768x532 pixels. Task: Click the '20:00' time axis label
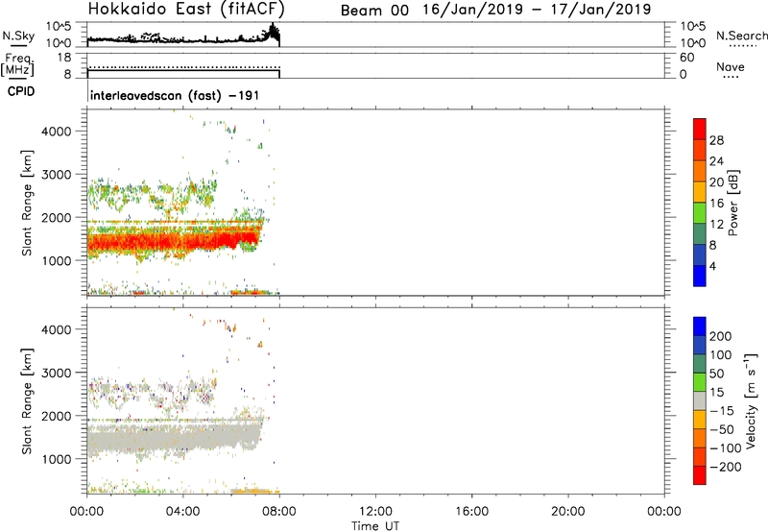click(567, 512)
